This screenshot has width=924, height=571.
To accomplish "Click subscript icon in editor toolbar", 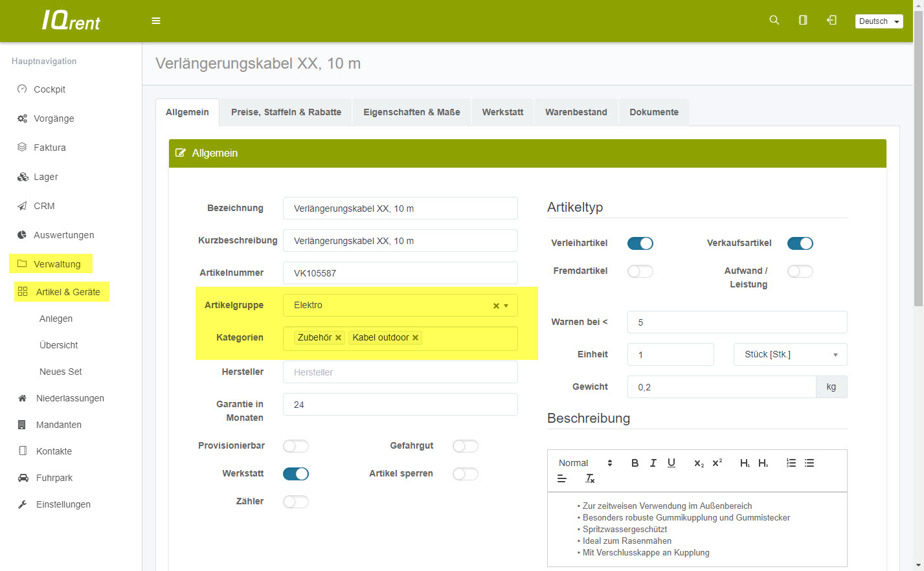I will (x=699, y=463).
